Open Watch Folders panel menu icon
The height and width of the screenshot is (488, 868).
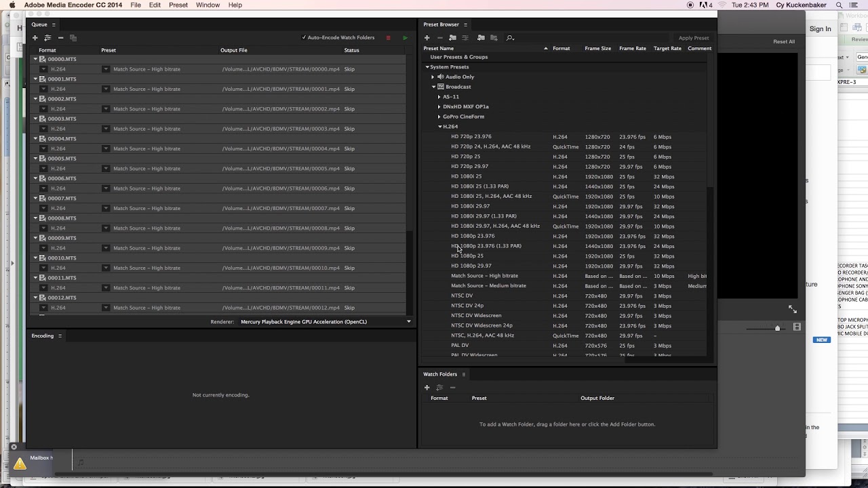[464, 374]
